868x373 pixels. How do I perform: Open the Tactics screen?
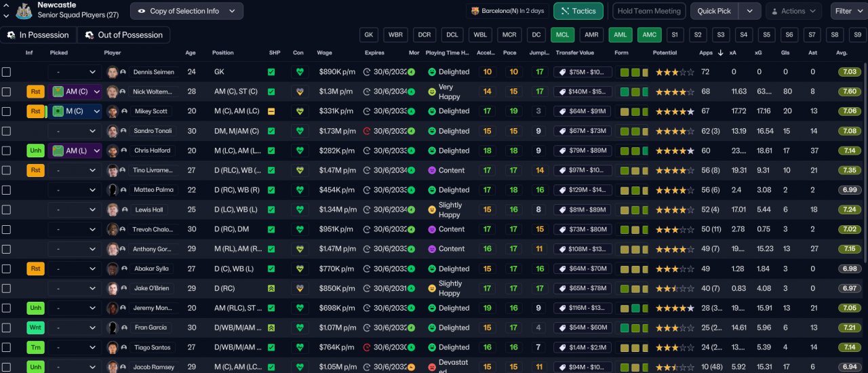[x=578, y=11]
